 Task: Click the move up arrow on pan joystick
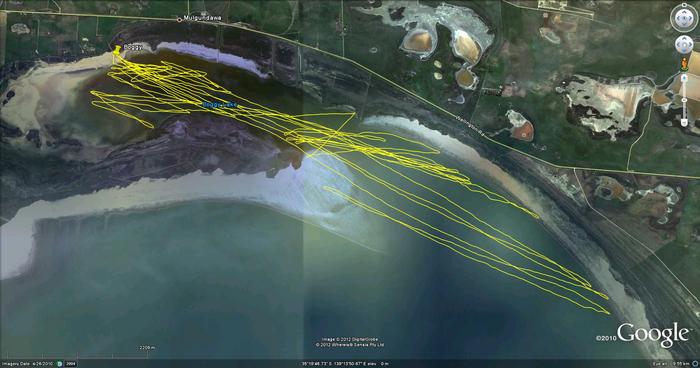point(684,38)
